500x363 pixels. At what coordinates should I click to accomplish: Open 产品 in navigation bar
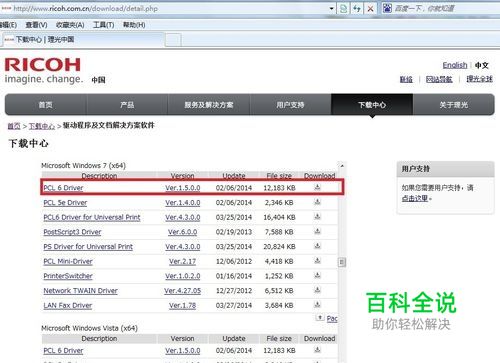click(x=127, y=105)
